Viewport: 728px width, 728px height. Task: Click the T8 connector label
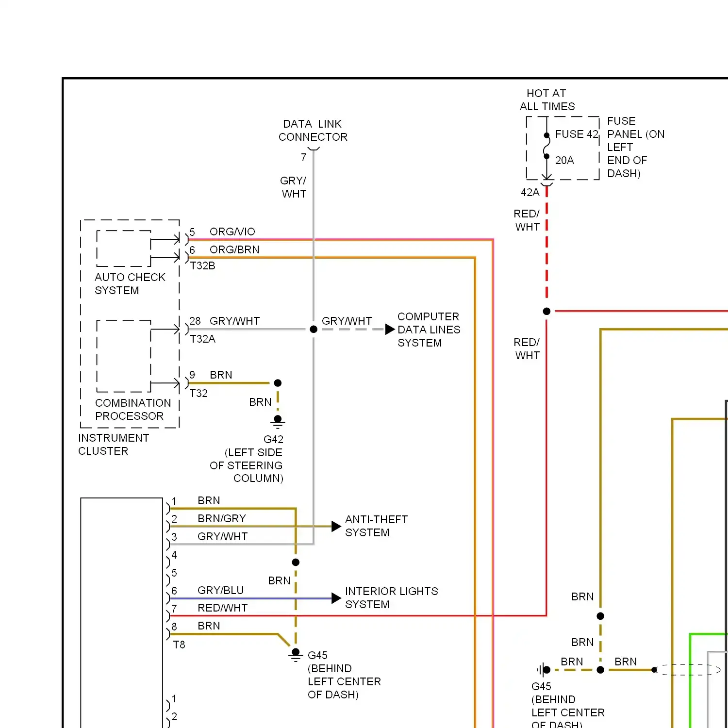(179, 645)
